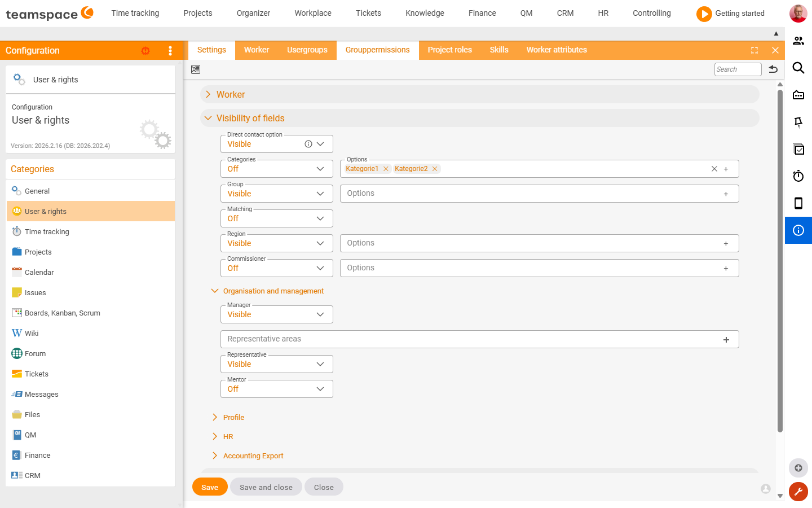
Task: Expand the Profile subsection
Action: 228,418
